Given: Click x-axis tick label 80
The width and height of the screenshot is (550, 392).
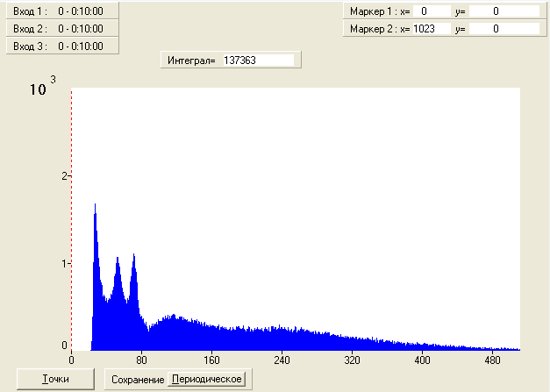Looking at the screenshot, I should 141,360.
